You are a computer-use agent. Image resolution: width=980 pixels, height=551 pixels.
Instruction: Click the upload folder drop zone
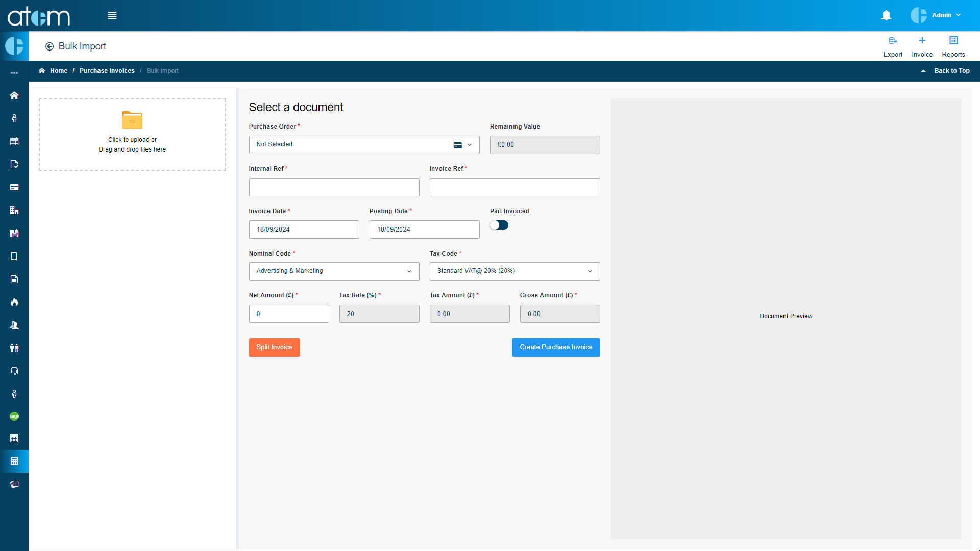pos(132,135)
